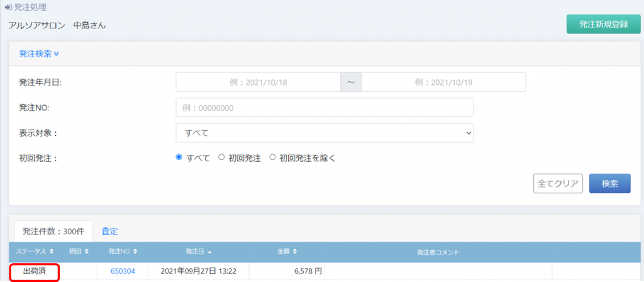Screen dimensions: 644x282
Task: Sort by 初回 column arrows
Action: [87, 252]
